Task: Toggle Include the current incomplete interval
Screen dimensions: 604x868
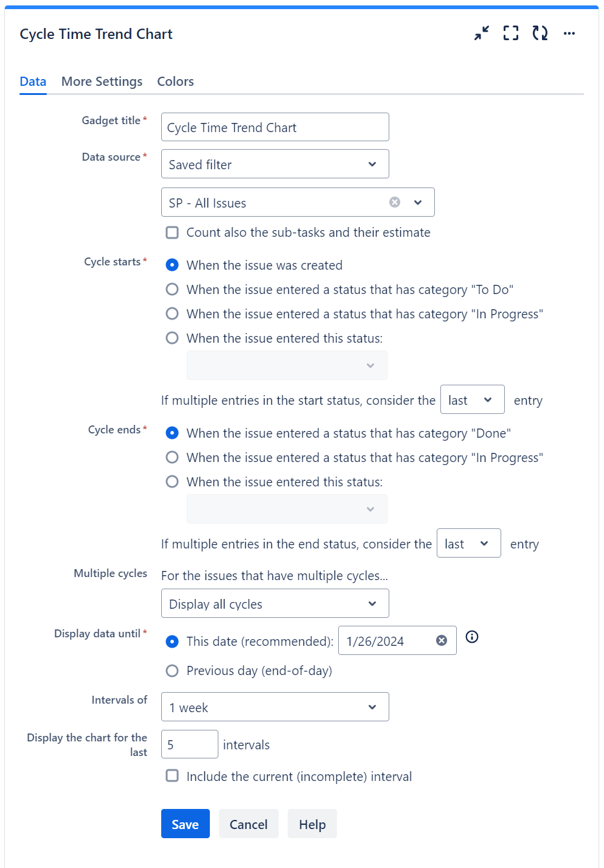Action: (x=173, y=776)
